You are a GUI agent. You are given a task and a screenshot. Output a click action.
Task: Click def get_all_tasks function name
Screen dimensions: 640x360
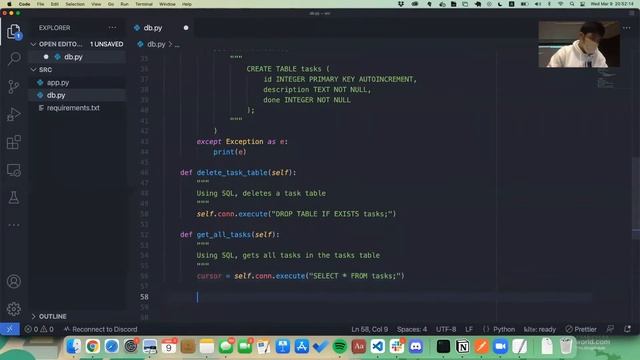click(x=223, y=234)
